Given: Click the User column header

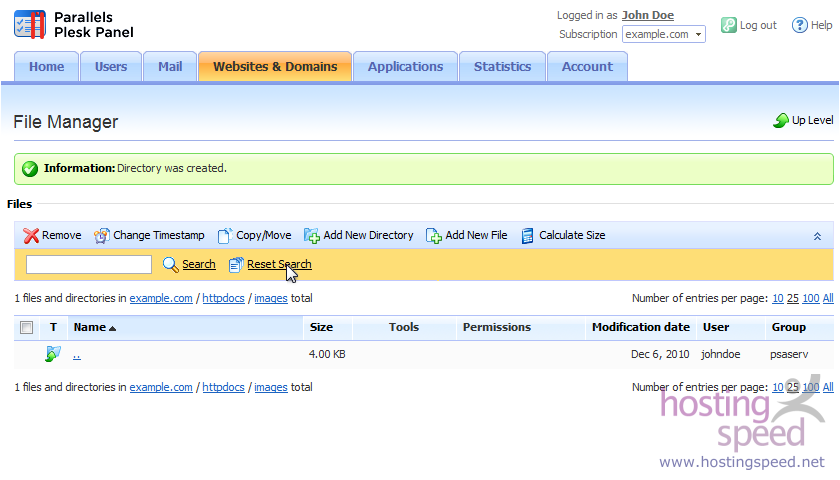Looking at the screenshot, I should pos(716,327).
